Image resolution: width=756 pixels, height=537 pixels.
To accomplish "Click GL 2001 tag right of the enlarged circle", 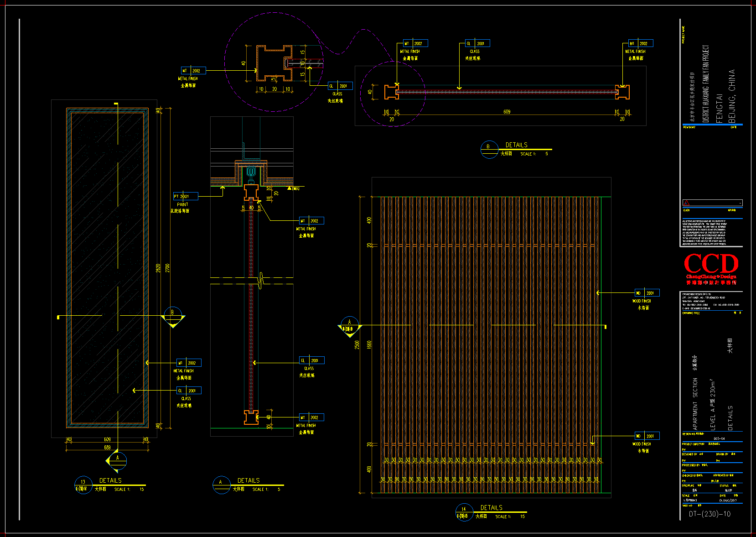I will click(x=340, y=86).
